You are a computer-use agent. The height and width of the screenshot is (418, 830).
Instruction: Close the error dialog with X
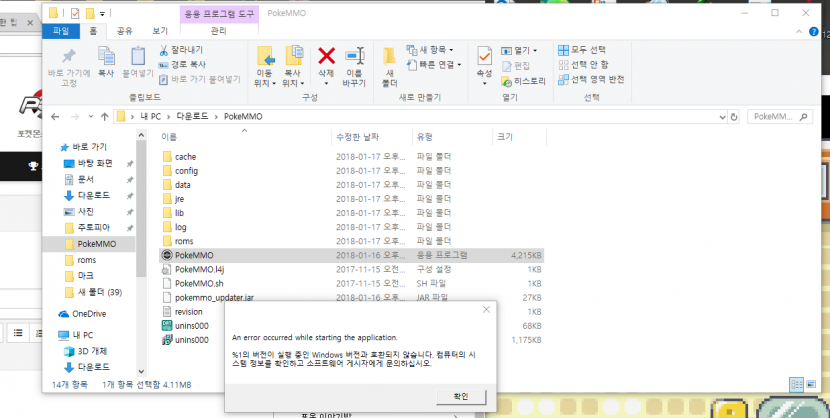click(x=486, y=310)
